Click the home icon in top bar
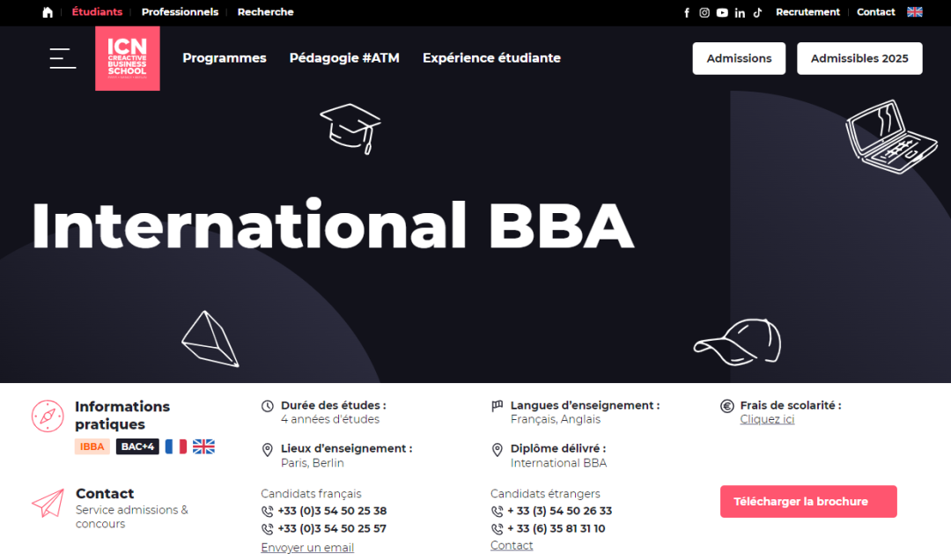The width and height of the screenshot is (951, 560). click(48, 12)
